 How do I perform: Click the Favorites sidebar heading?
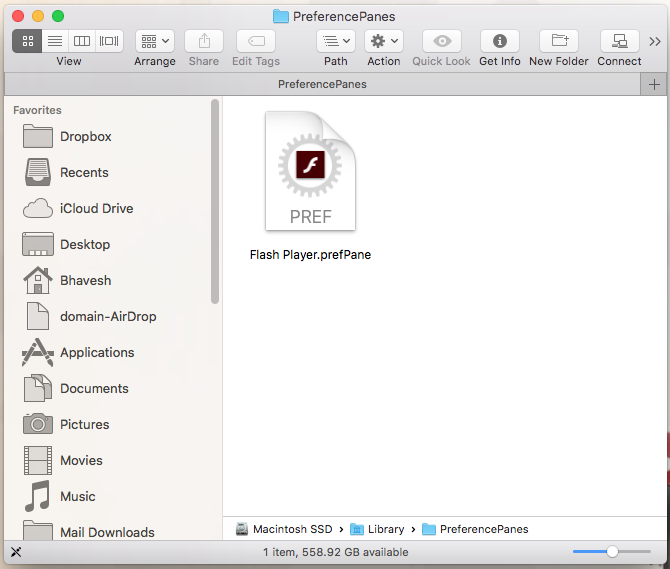coord(37,110)
